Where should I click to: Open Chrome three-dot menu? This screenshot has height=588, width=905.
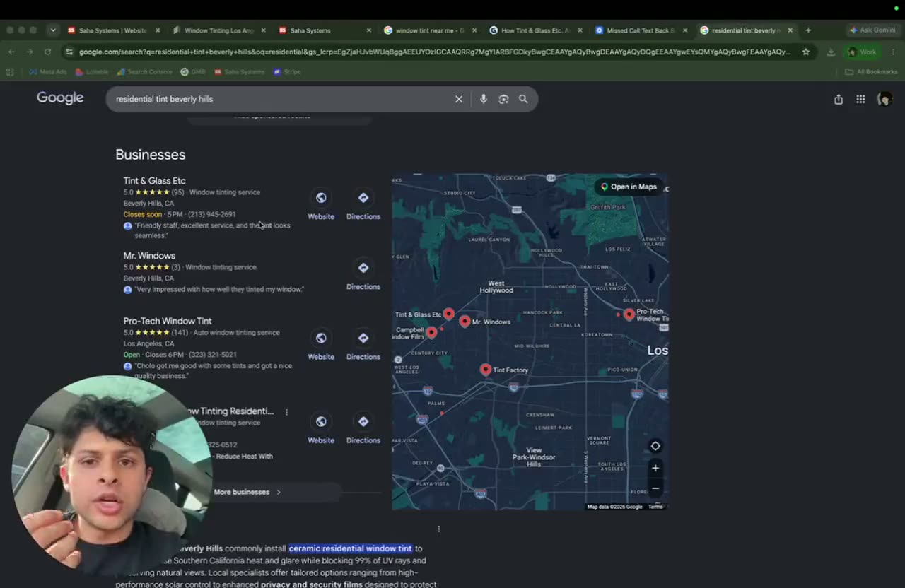coord(892,52)
